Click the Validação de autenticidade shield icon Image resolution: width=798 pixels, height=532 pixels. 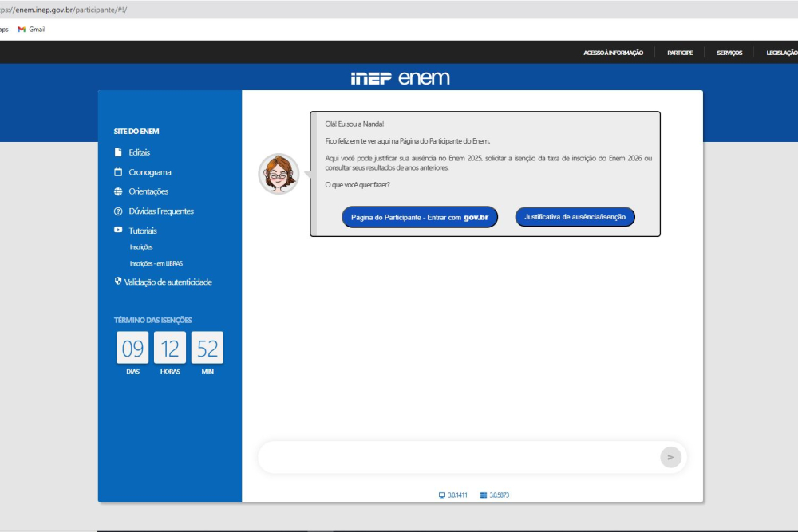(118, 282)
